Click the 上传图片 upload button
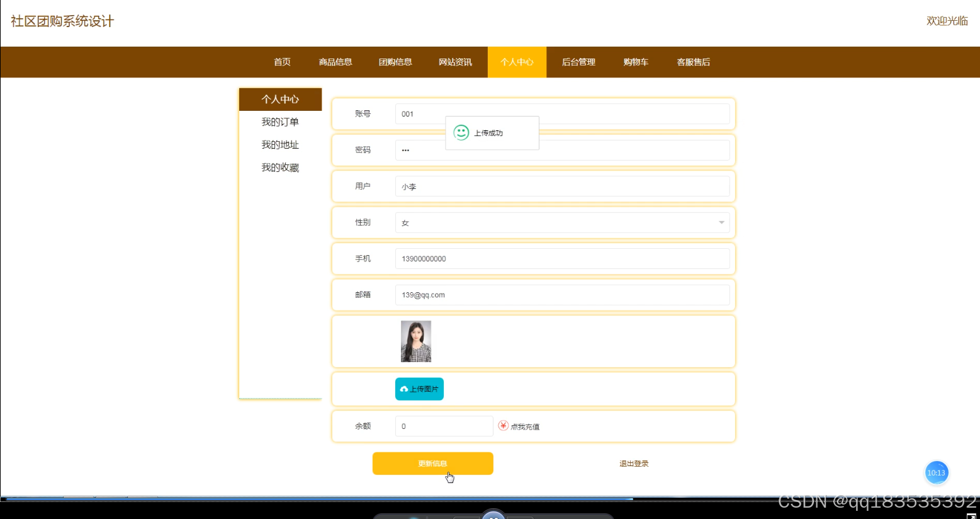The height and width of the screenshot is (519, 980). (x=419, y=389)
